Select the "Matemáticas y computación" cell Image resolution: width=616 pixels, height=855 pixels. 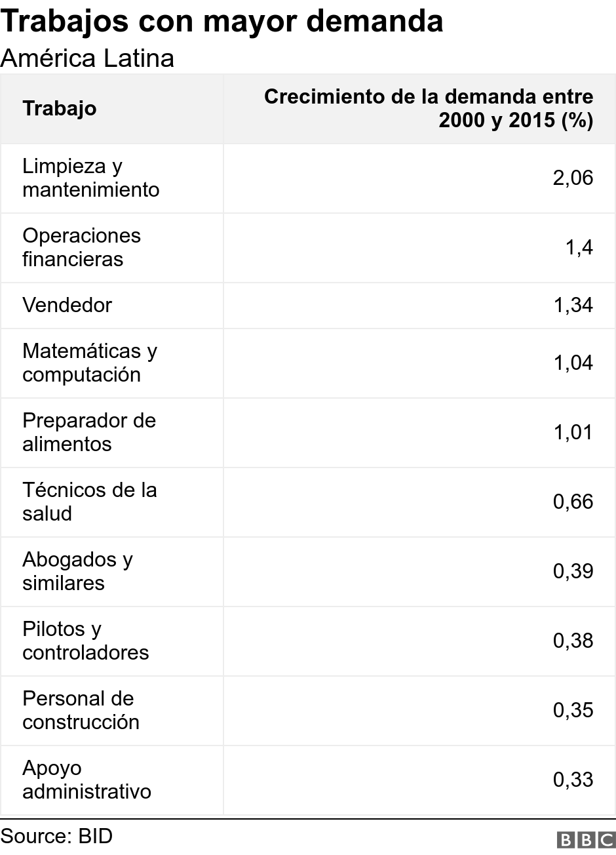point(89,363)
